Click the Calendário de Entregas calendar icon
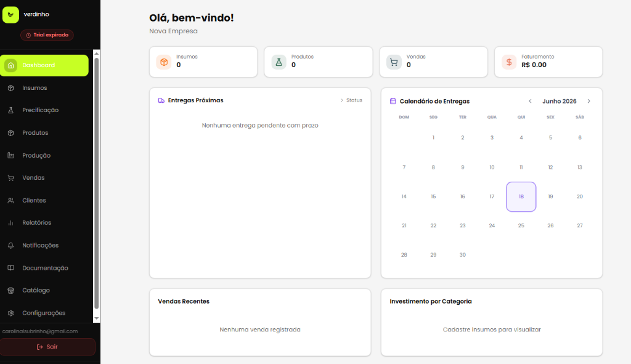Viewport: 631px width, 364px height. 393,102
